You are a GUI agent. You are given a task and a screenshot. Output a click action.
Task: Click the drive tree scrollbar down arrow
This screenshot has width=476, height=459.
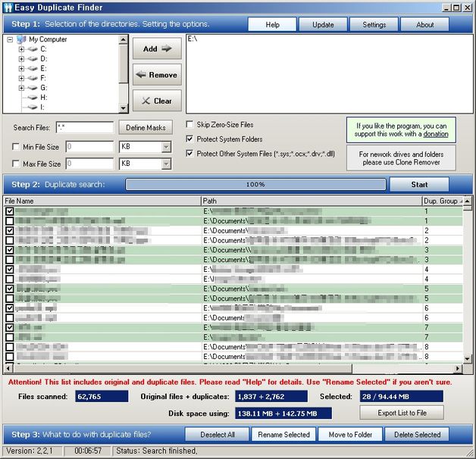[x=123, y=108]
